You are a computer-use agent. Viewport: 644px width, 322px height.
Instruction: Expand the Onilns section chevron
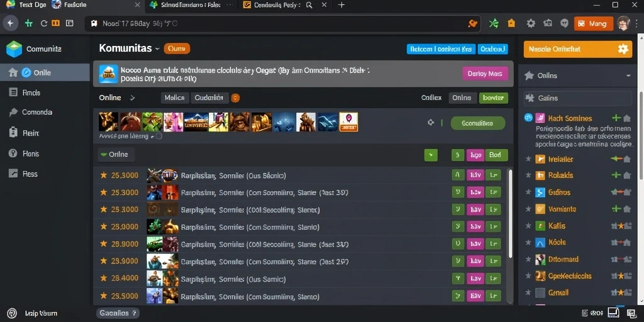tap(628, 75)
